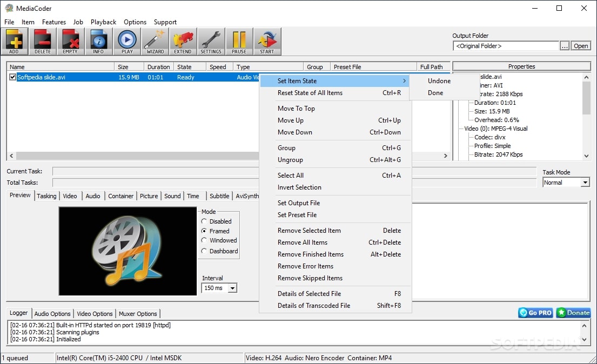Click the logger scrollbar up arrow
597x364 pixels.
[x=584, y=326]
